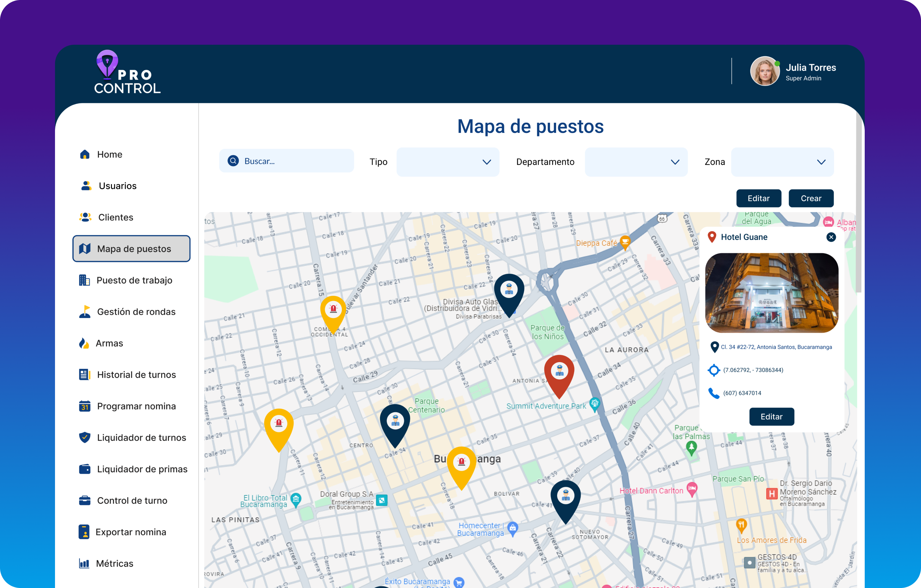Open the Zona dropdown
This screenshot has height=588, width=921.
[x=782, y=162]
